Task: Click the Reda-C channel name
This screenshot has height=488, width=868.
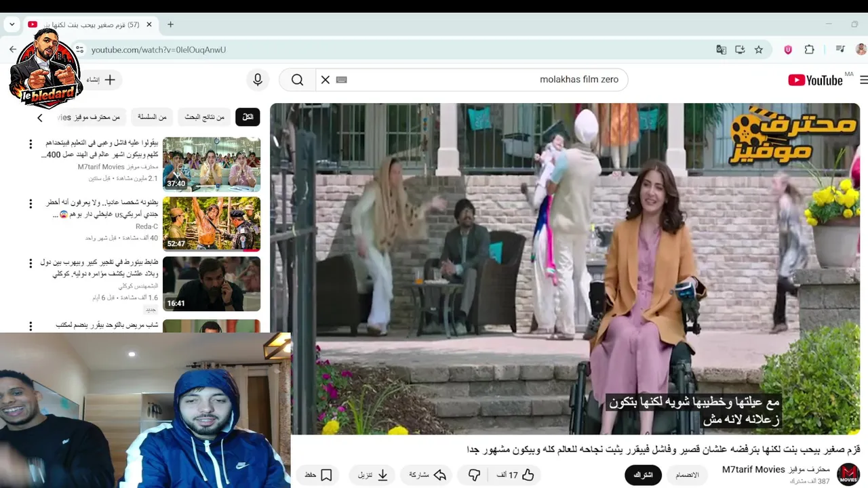Action: [x=146, y=226]
